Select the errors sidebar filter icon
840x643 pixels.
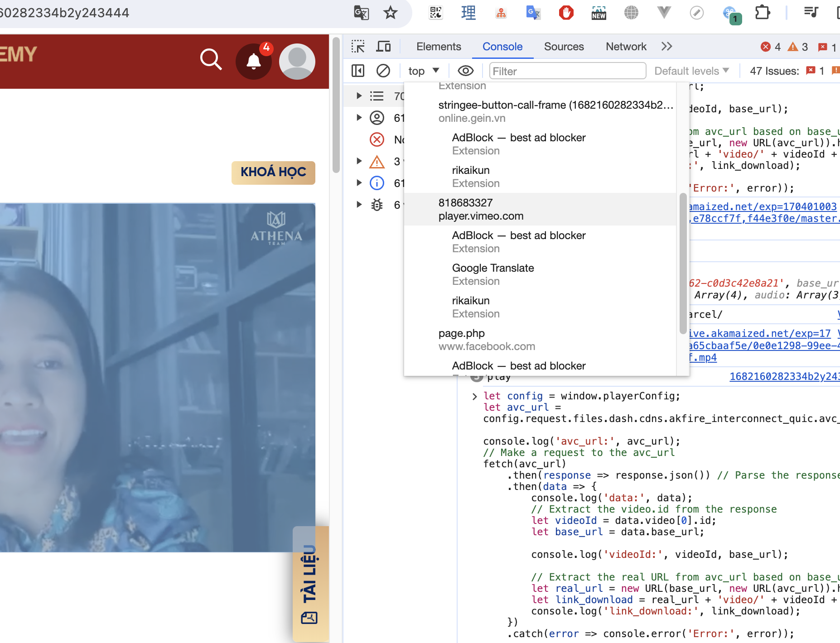click(377, 139)
